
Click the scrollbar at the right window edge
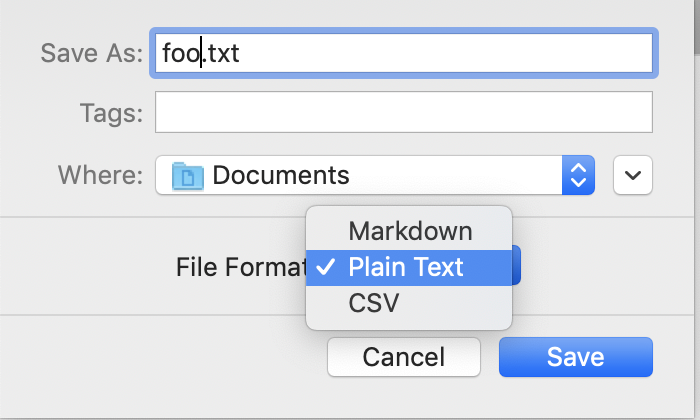tap(697, 27)
